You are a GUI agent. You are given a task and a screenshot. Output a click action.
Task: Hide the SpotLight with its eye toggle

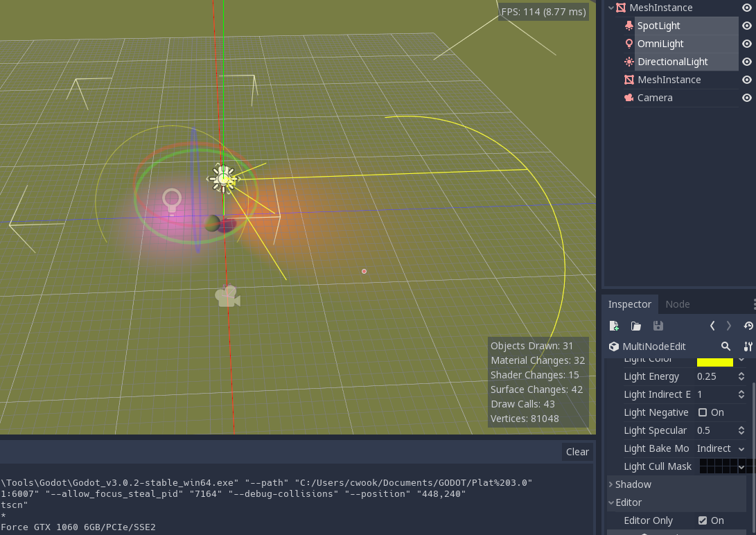pos(746,25)
